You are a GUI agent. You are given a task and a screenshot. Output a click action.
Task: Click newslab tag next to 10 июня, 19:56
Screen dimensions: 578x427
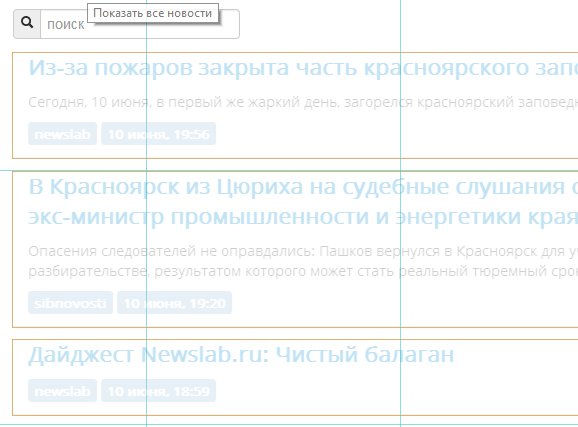coord(62,134)
